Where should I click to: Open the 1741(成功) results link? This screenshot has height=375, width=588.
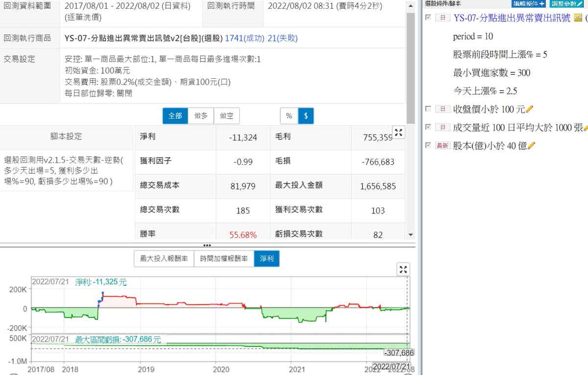[245, 38]
